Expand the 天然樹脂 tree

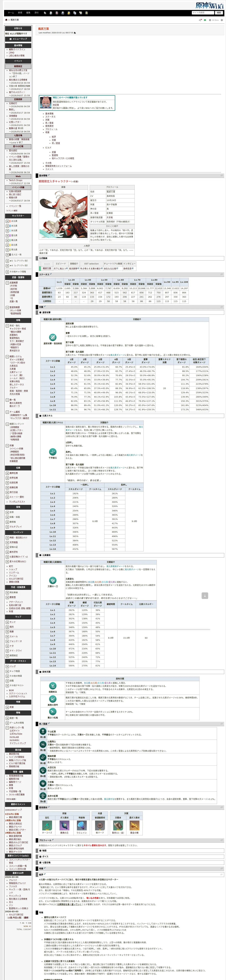tap(7, 542)
